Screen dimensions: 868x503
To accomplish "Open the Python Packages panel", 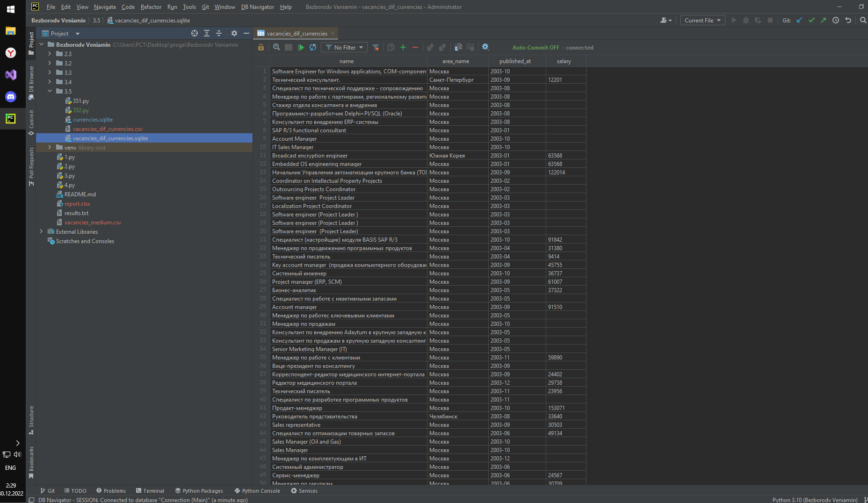I will (199, 490).
